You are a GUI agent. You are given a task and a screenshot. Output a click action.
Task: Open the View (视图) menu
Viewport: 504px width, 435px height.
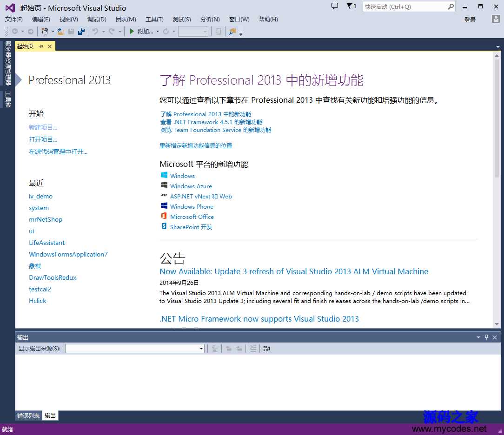68,19
